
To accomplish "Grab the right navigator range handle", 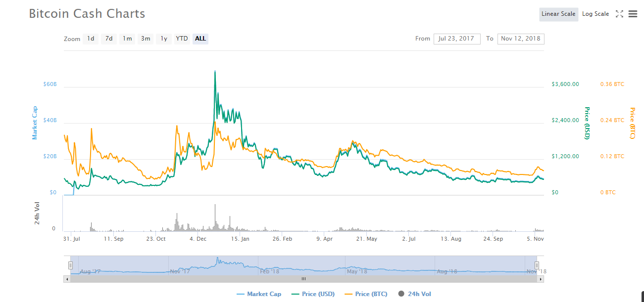I will point(537,265).
